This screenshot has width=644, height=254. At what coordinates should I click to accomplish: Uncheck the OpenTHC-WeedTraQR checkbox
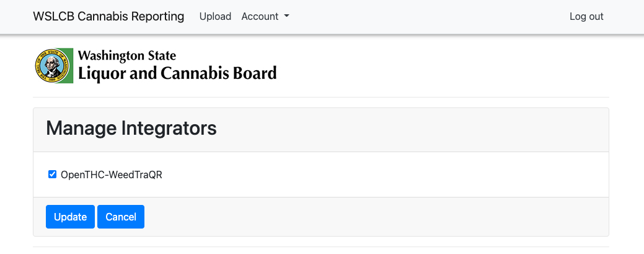(x=52, y=175)
